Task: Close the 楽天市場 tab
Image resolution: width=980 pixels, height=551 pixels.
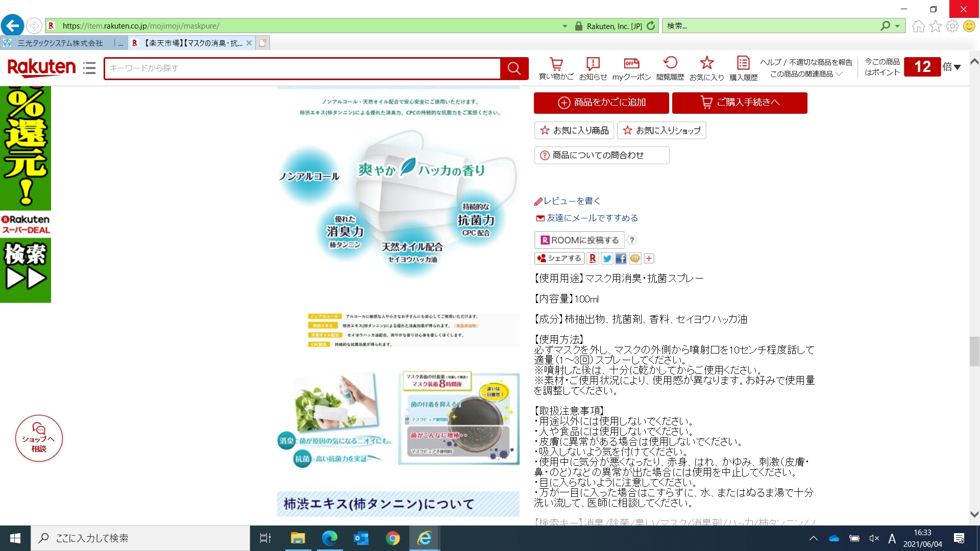Action: click(x=249, y=43)
